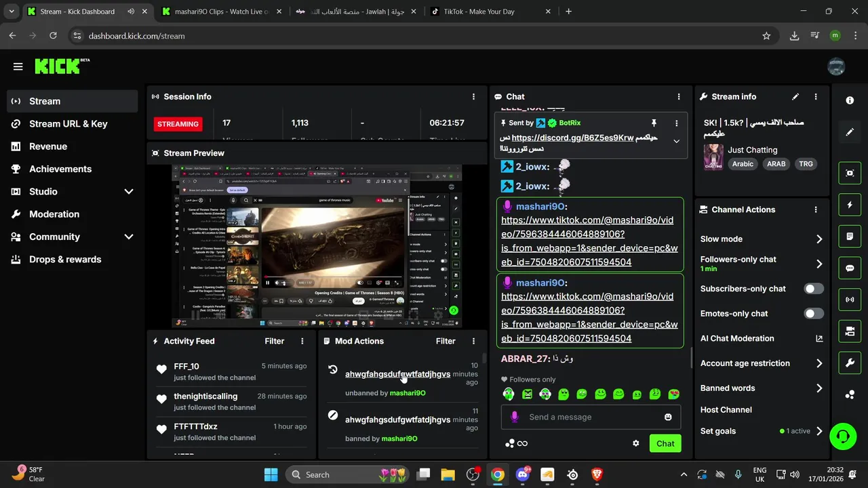
Task: Open the hamburger navigation menu
Action: pos(18,66)
